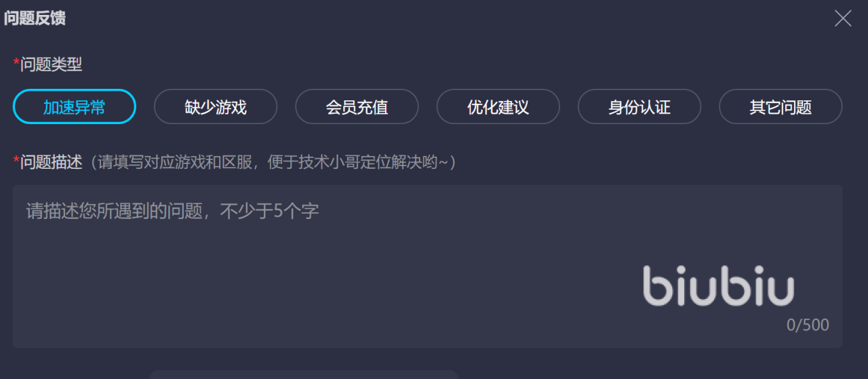Choose the 身份认证 option
The height and width of the screenshot is (379, 868).
(x=639, y=106)
